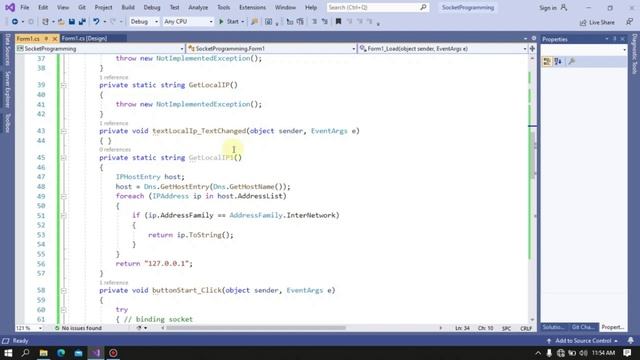Save the current file with Save icon
The image size is (640, 360).
click(x=71, y=22)
